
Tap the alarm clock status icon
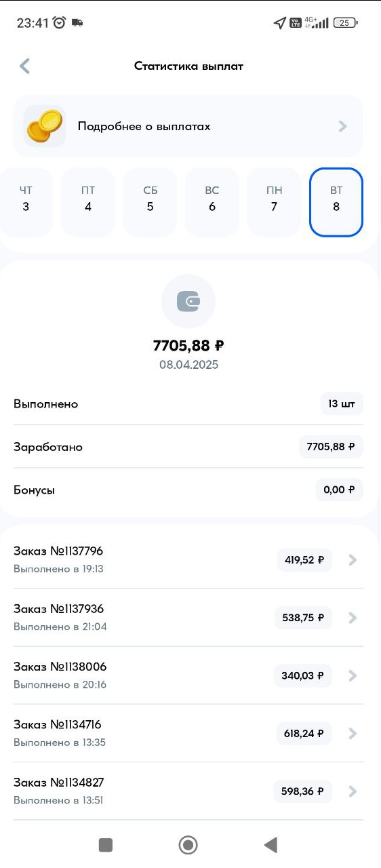tap(60, 22)
